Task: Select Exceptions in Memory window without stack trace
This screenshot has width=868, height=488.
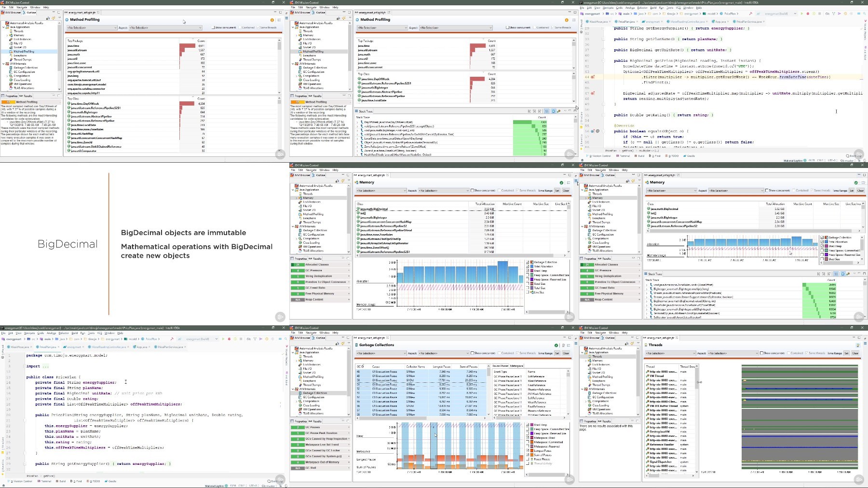Action: pyautogui.click(x=308, y=218)
